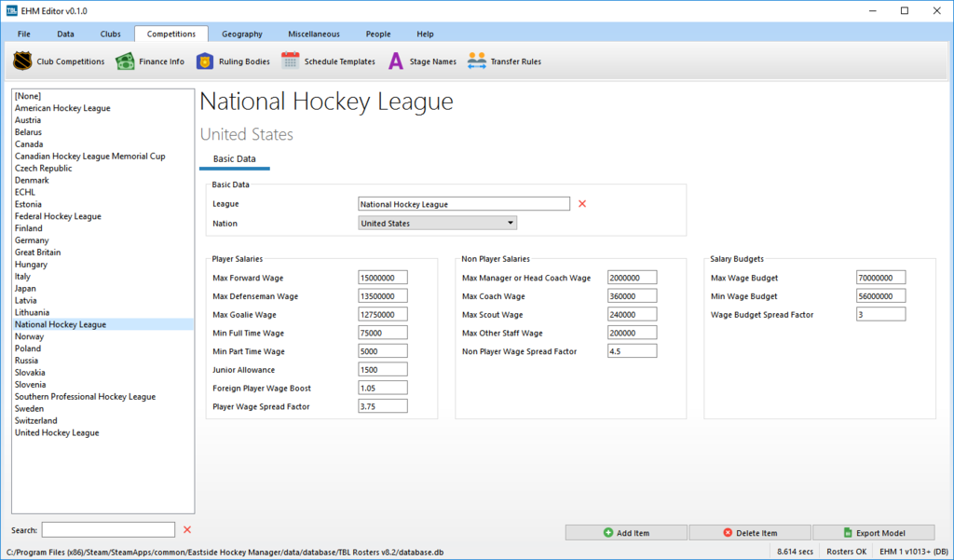Edit the Foreign Player Wage Boost field
The height and width of the screenshot is (560, 954).
[383, 388]
